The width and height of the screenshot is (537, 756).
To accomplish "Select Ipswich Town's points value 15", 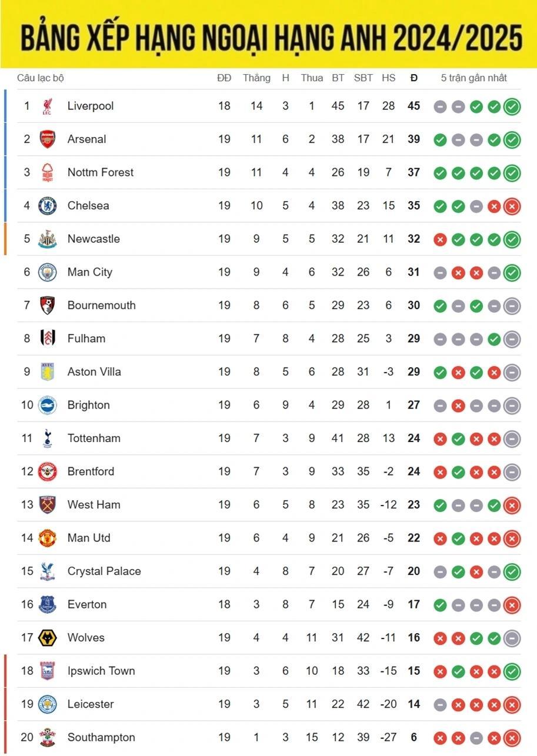I will (414, 671).
